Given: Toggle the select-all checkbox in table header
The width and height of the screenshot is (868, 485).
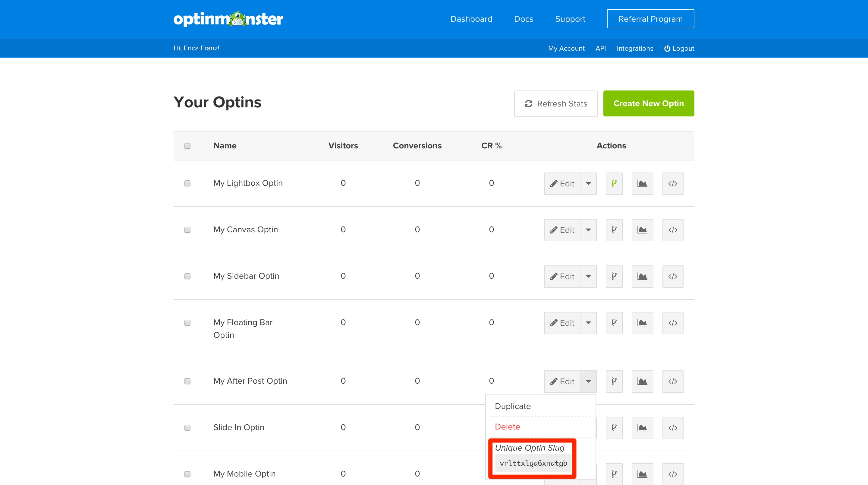Looking at the screenshot, I should coord(187,146).
